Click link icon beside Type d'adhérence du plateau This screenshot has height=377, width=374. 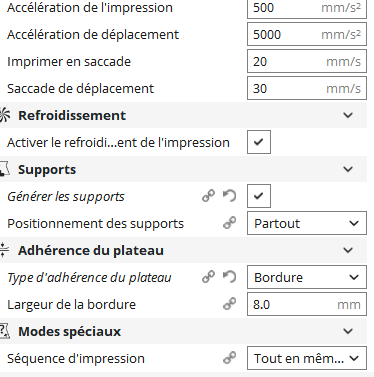pos(209,277)
